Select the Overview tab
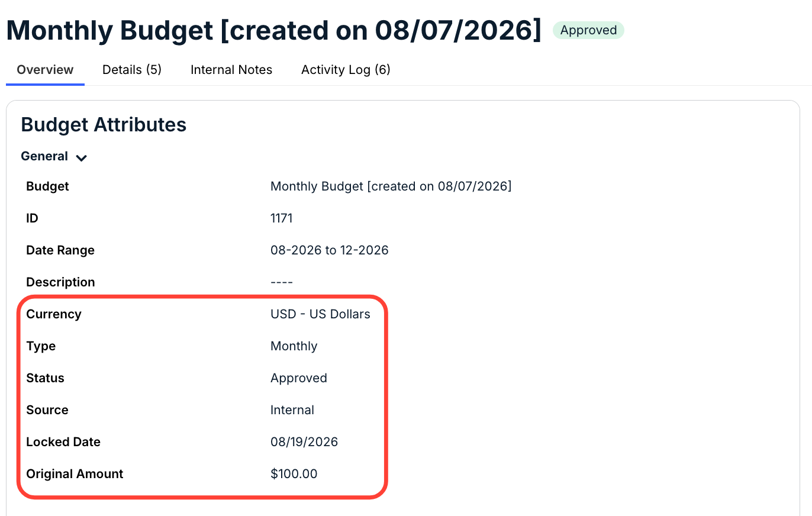This screenshot has width=812, height=516. [x=45, y=70]
